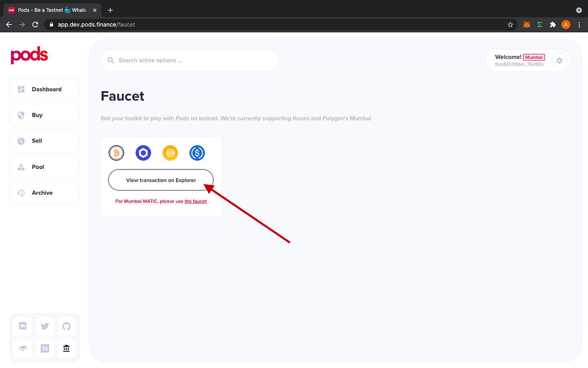Click the sigma extension icon

(540, 24)
